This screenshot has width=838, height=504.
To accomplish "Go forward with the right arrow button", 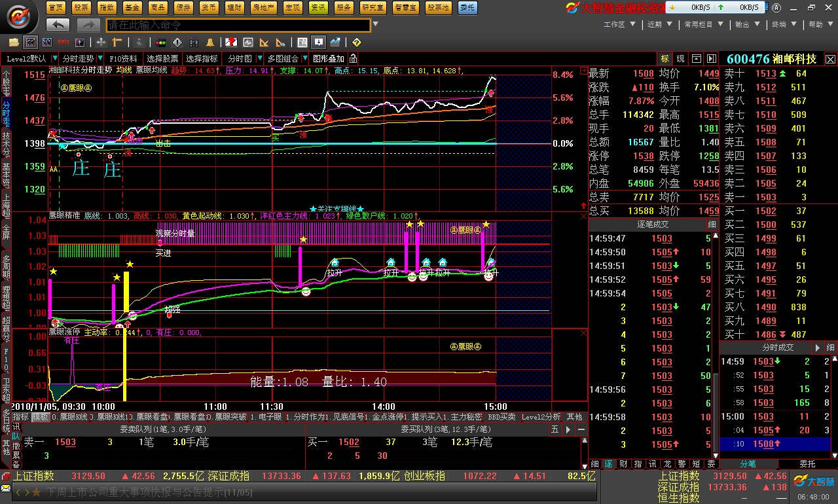I will (88, 25).
